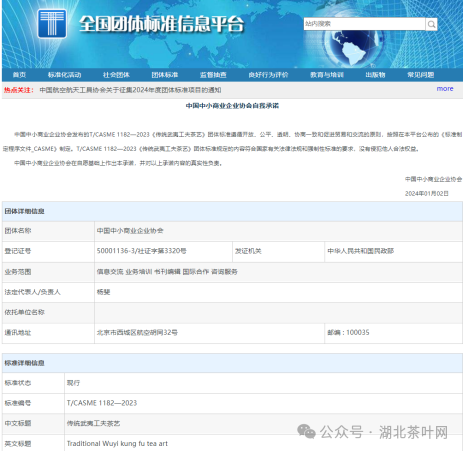Click the date 2024年01月02日
Image resolution: width=463 pixels, height=451 pixels.
427,193
